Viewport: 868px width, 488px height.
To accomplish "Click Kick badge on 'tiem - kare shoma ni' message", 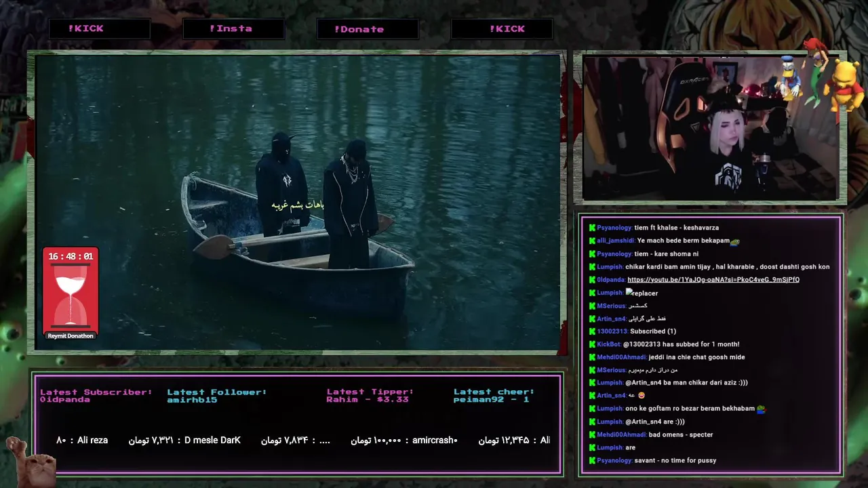I will [x=592, y=253].
